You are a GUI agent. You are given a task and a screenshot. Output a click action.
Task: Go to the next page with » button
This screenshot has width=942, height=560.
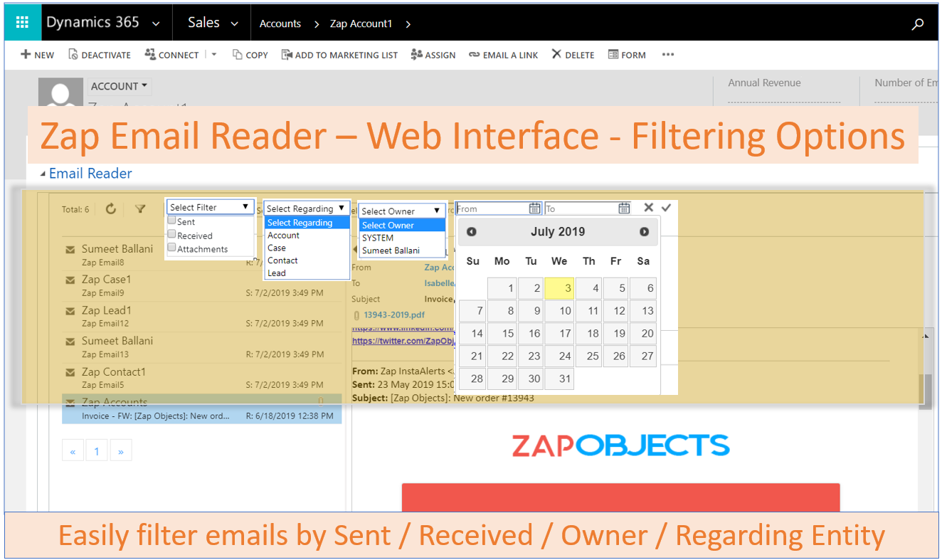(x=121, y=451)
